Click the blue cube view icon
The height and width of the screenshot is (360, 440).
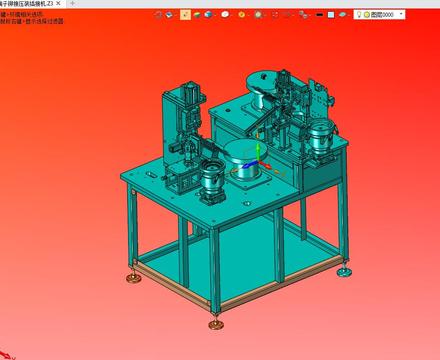click(x=208, y=15)
